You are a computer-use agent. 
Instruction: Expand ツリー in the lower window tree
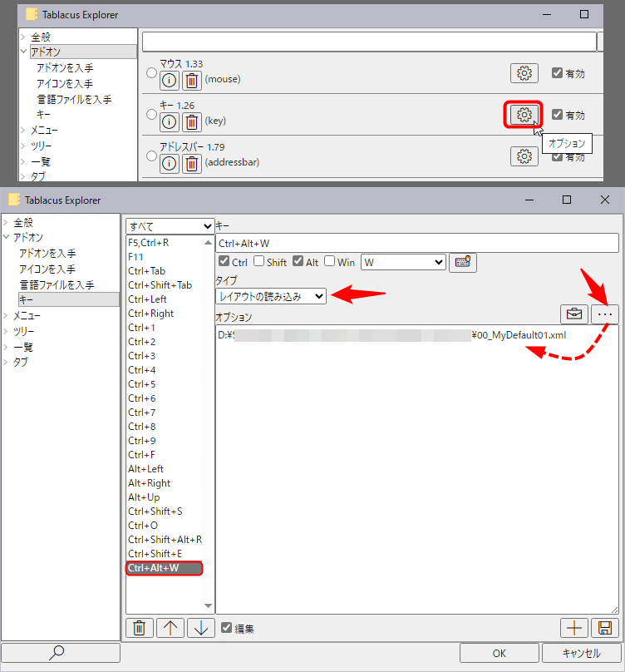point(6,331)
